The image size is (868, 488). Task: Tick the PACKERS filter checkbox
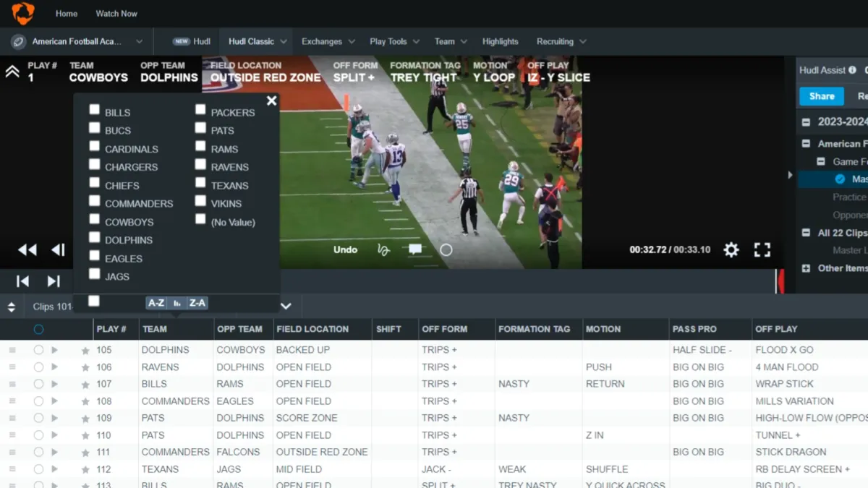click(x=200, y=110)
